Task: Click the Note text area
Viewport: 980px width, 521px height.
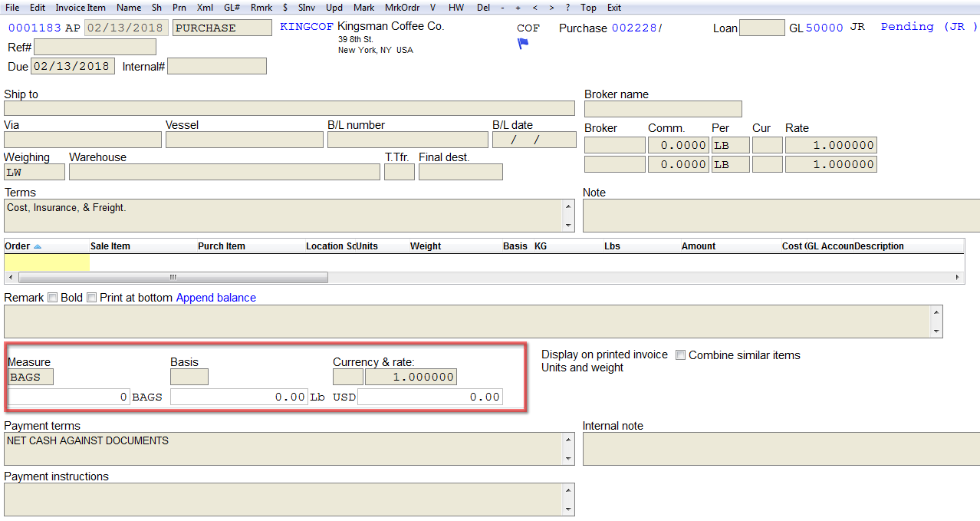Action: coord(781,216)
